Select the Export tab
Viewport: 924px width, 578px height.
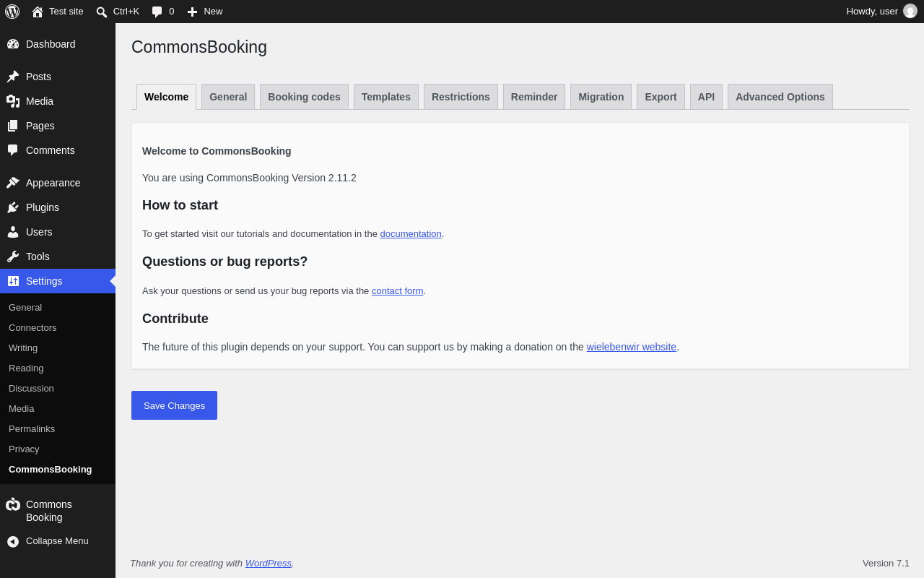[661, 97]
